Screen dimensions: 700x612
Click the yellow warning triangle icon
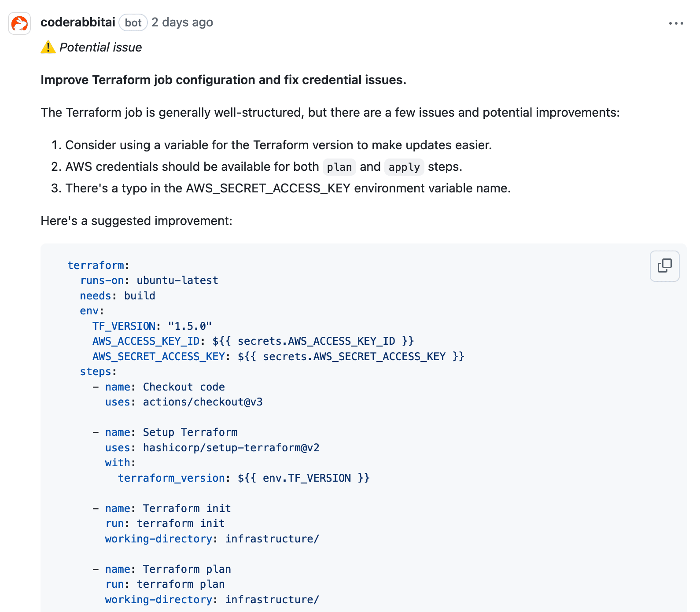pyautogui.click(x=48, y=47)
